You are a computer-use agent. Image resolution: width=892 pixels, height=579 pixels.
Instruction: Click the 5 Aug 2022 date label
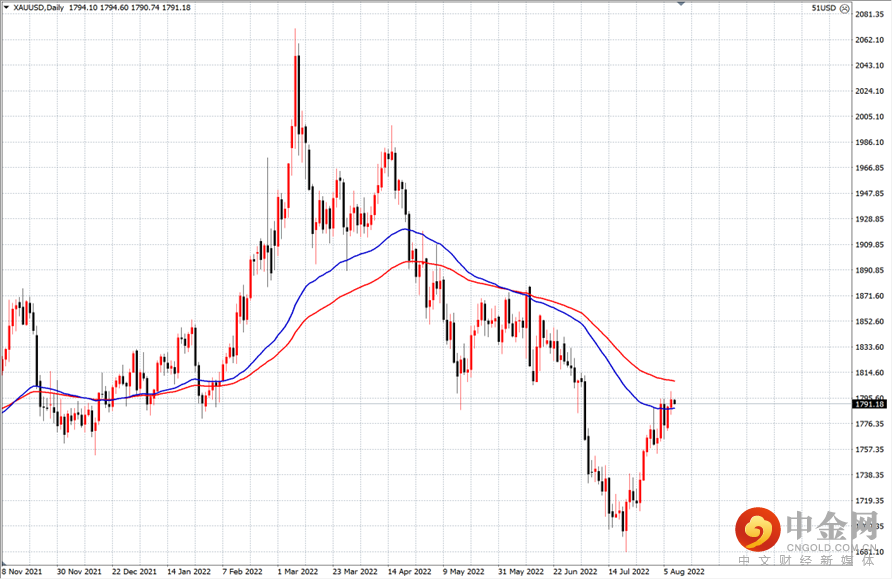click(x=684, y=572)
